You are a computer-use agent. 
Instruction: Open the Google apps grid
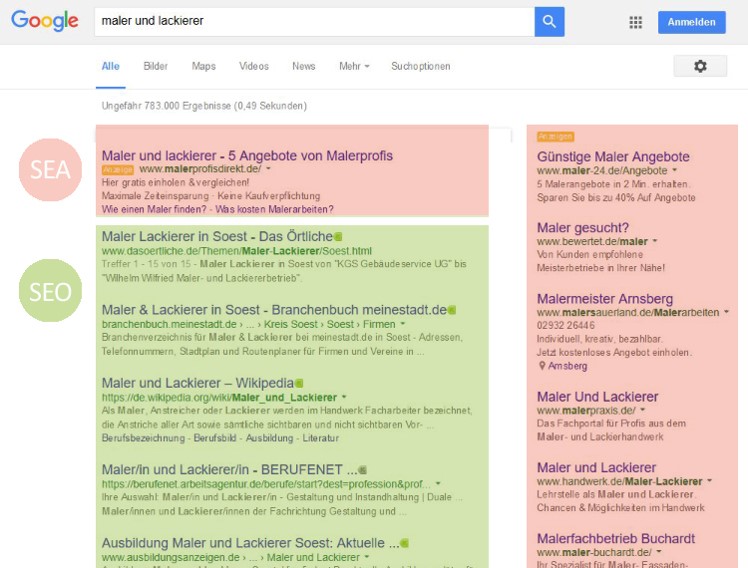click(x=635, y=22)
